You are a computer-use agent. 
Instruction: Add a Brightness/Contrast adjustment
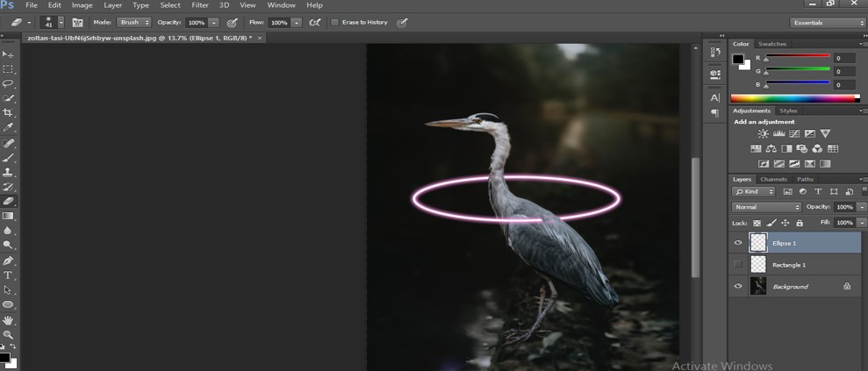click(x=764, y=134)
